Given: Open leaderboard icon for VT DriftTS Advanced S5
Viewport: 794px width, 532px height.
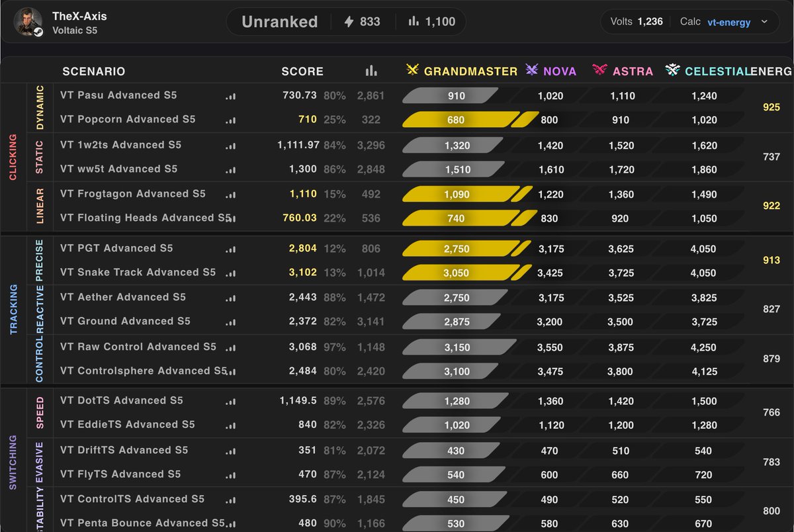Looking at the screenshot, I should 230,451.
